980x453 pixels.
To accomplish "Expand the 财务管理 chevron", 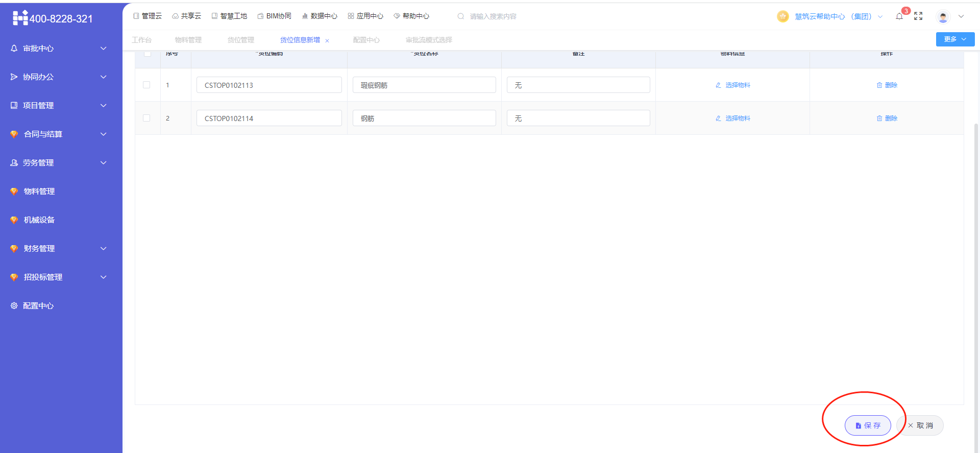I will pyautogui.click(x=104, y=248).
